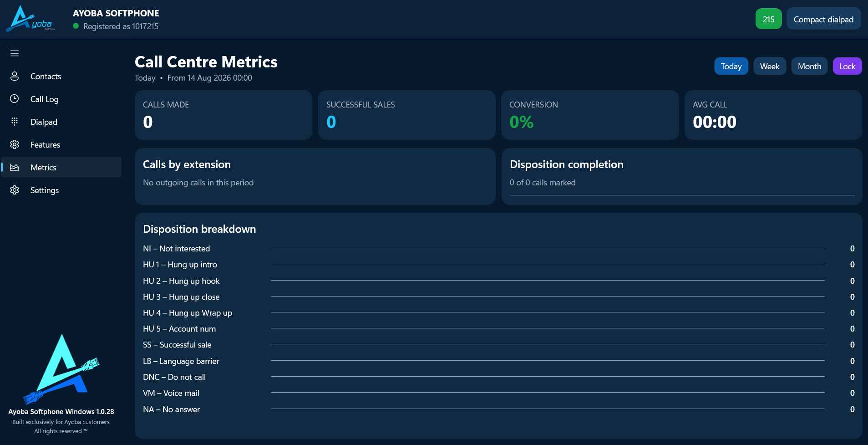Screen dimensions: 868x445
Task: Click 'HU 5 – Account num' label
Action: tap(179, 329)
